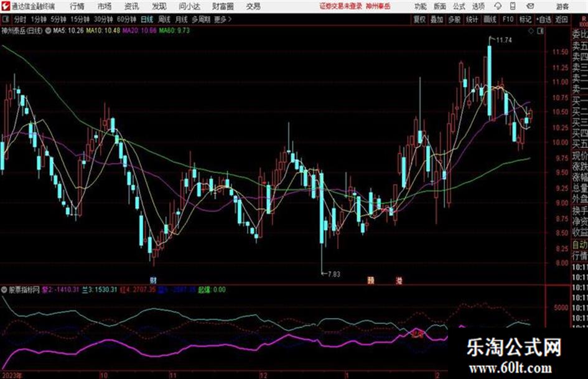Open the 问小达 menu
588x379 pixels.
click(x=189, y=6)
